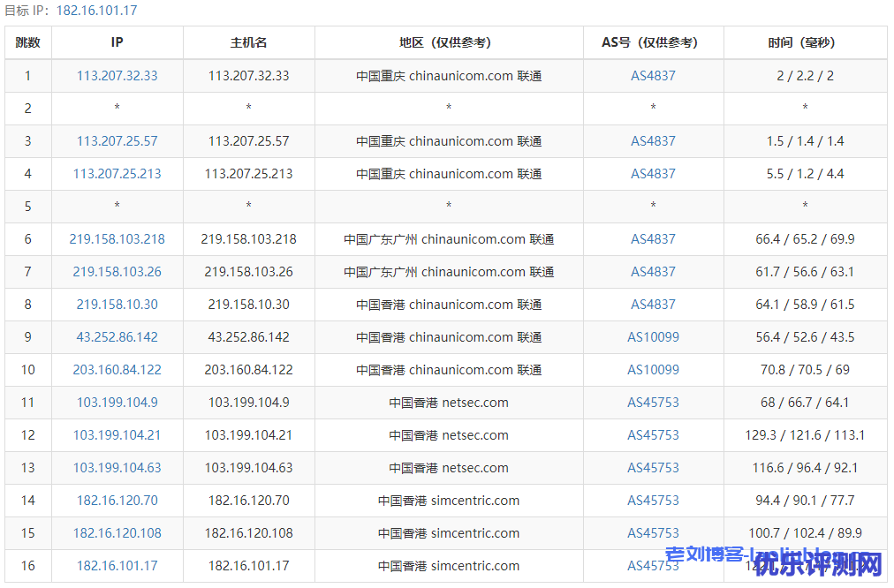Open IP link 113.207.32.33 in hop 1
The image size is (894, 588).
pyautogui.click(x=117, y=76)
